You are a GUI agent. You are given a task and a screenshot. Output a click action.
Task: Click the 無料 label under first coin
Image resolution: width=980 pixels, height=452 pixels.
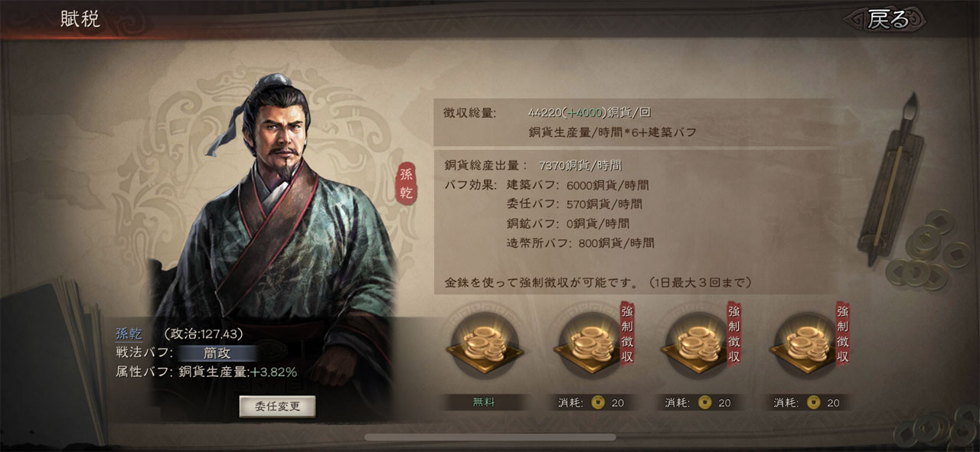(x=485, y=402)
